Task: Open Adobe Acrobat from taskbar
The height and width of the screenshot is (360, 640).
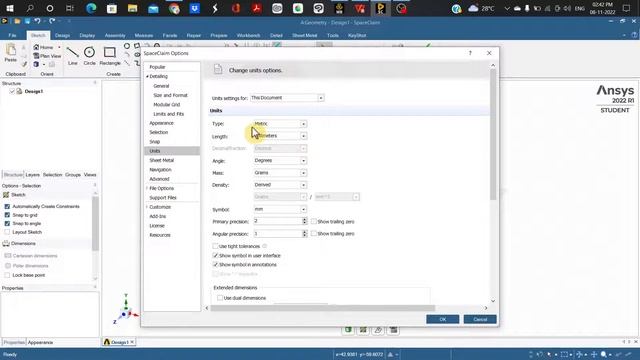Action: pyautogui.click(x=256, y=8)
